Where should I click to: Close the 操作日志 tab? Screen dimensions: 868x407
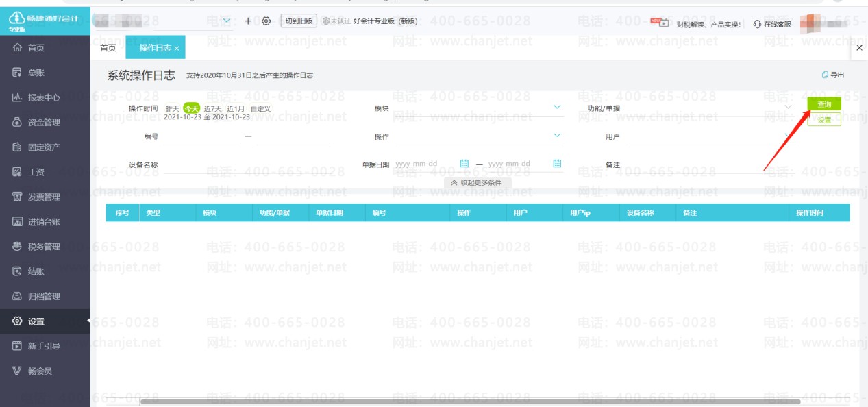177,48
